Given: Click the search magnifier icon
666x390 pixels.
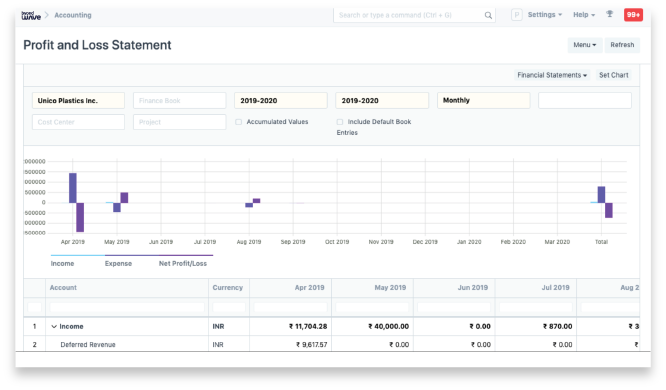Looking at the screenshot, I should [x=488, y=15].
